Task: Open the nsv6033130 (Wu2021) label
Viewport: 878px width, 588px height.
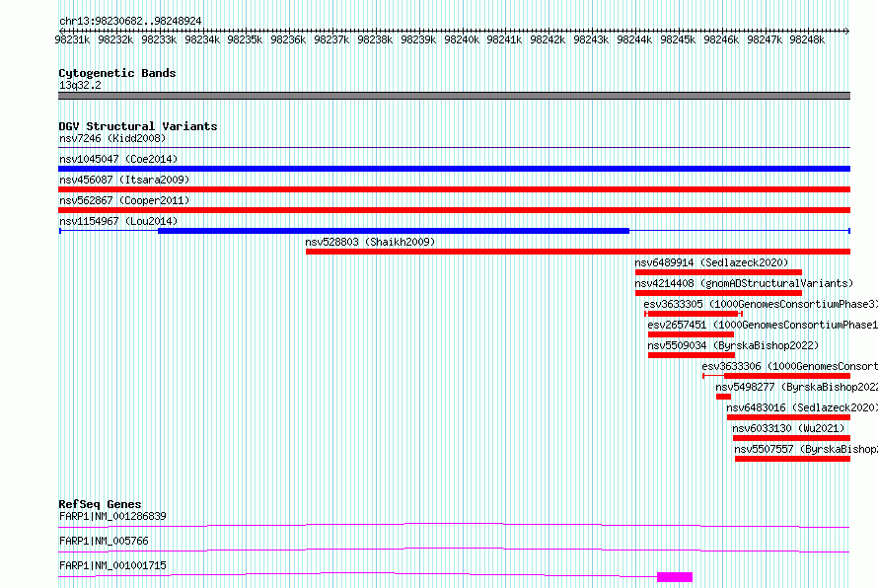Action: (788, 428)
